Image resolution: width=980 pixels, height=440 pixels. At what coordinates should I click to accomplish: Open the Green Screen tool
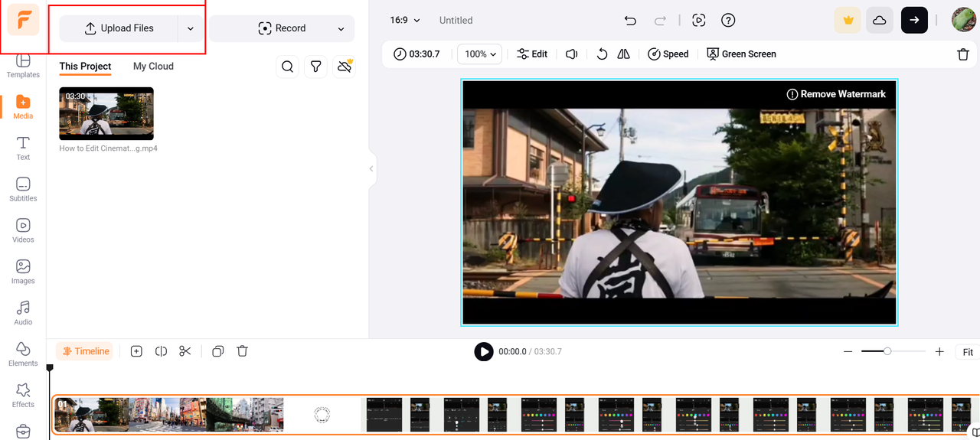[x=742, y=54]
